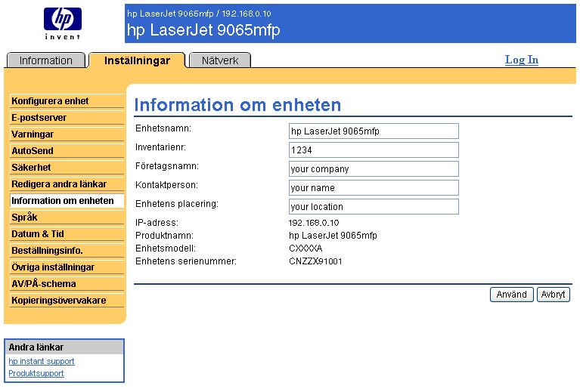Click the Avbryt button
Screen dimensions: 580x392
pos(553,295)
